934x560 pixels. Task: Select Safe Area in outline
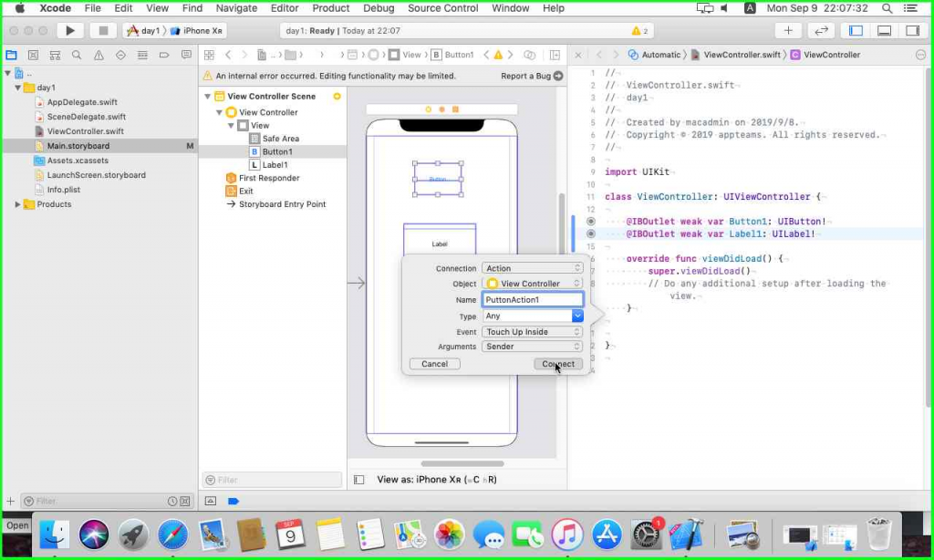pos(280,139)
